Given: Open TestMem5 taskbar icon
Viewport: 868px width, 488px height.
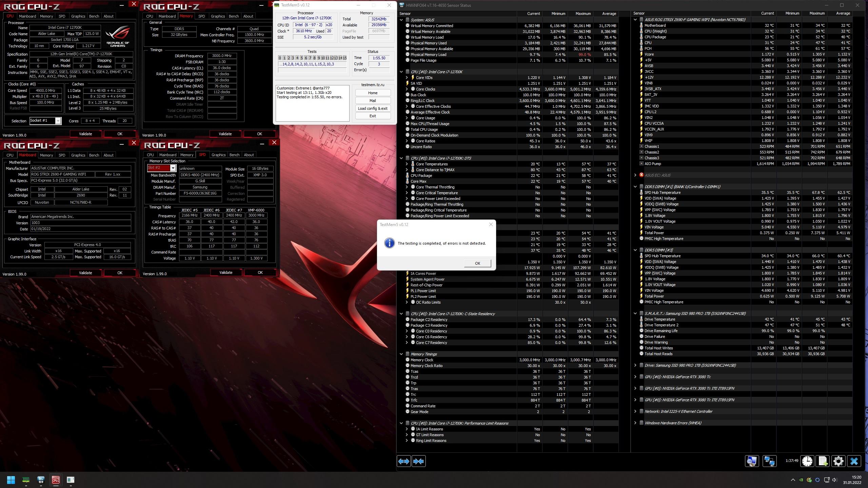Looking at the screenshot, I should (26, 480).
